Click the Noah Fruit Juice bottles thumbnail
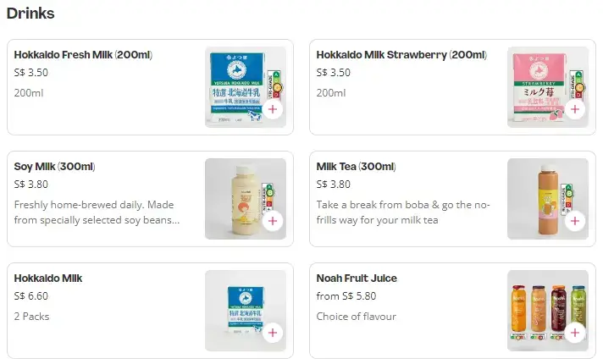The image size is (603, 364). [x=542, y=309]
